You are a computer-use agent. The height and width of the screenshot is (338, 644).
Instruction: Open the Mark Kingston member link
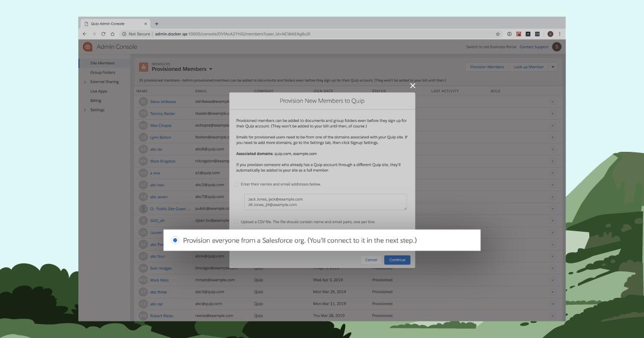pos(162,161)
